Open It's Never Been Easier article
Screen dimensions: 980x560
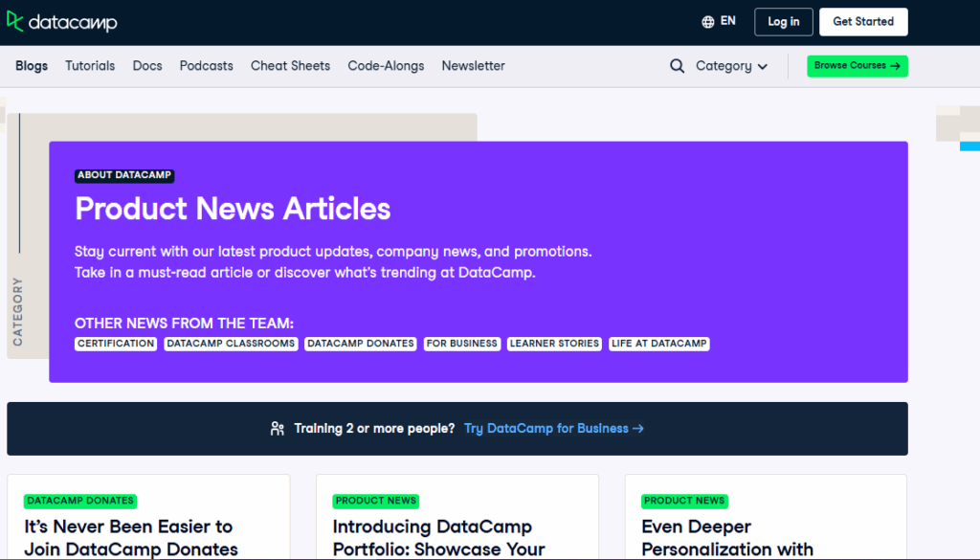[131, 537]
